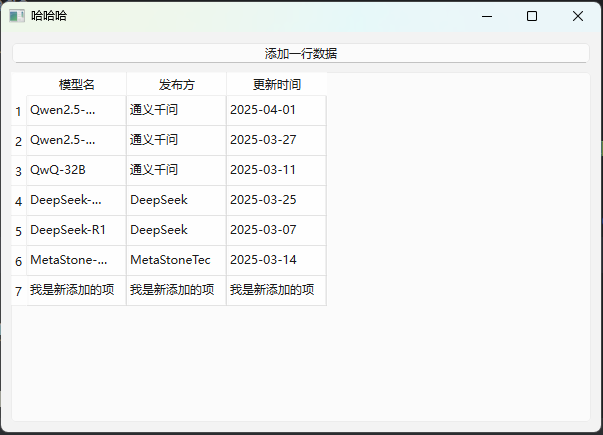Select the 模型名 column header

77,84
